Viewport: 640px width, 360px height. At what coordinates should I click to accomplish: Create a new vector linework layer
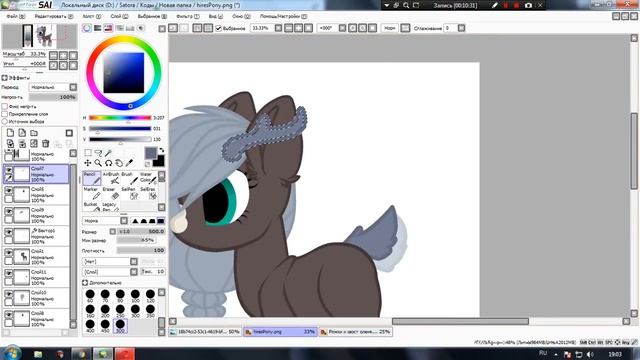(x=22, y=133)
